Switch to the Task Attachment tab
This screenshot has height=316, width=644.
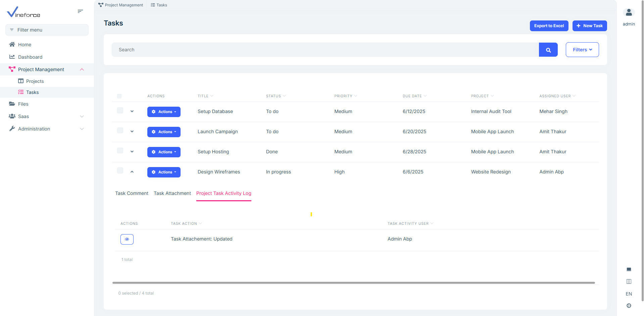pyautogui.click(x=172, y=193)
